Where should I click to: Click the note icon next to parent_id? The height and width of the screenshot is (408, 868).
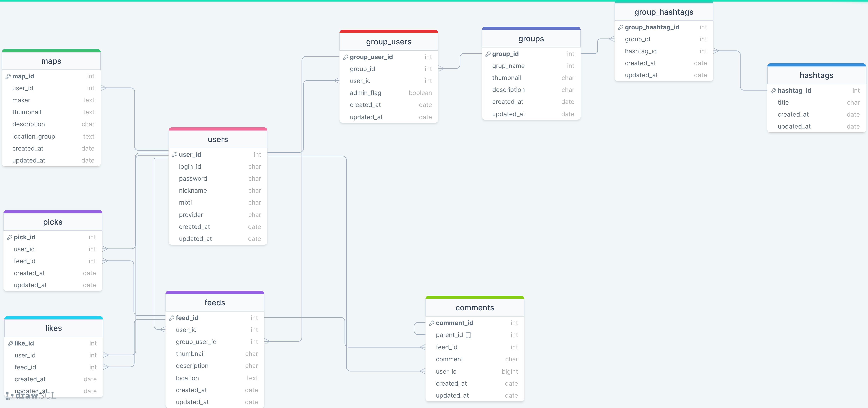[x=468, y=335]
